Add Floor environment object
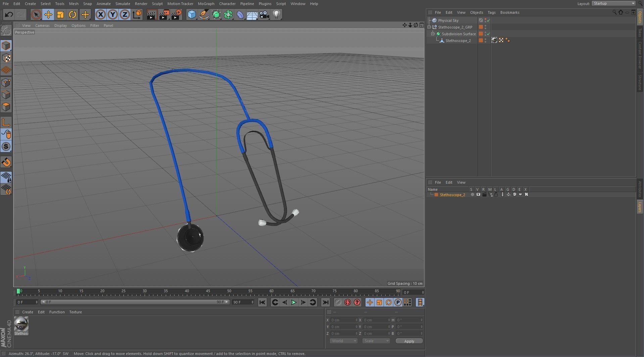The height and width of the screenshot is (357, 644). tap(252, 14)
